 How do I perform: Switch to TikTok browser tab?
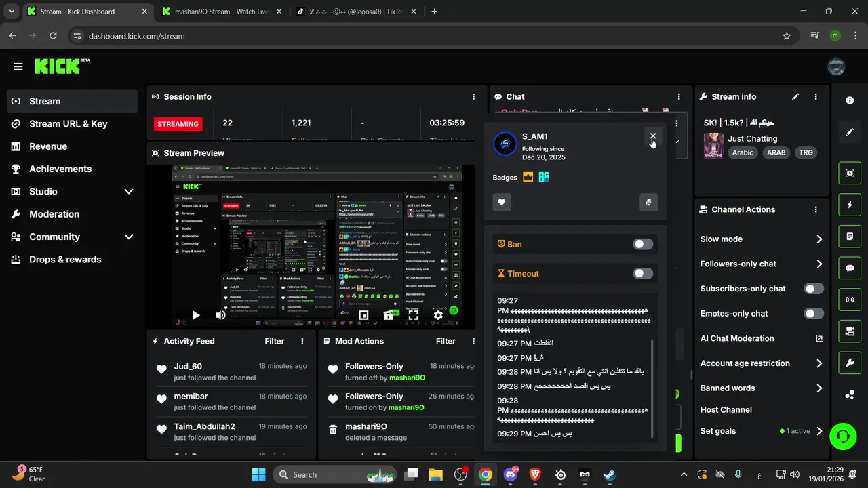point(356,12)
